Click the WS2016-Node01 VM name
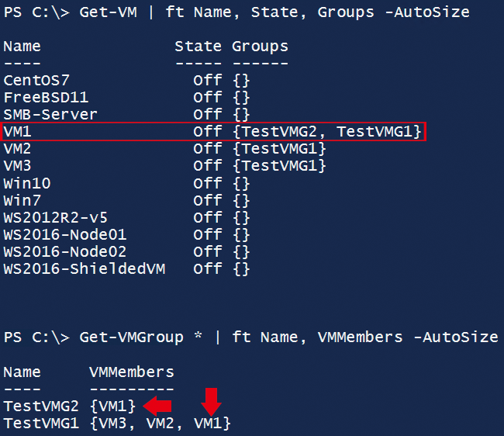 64,235
